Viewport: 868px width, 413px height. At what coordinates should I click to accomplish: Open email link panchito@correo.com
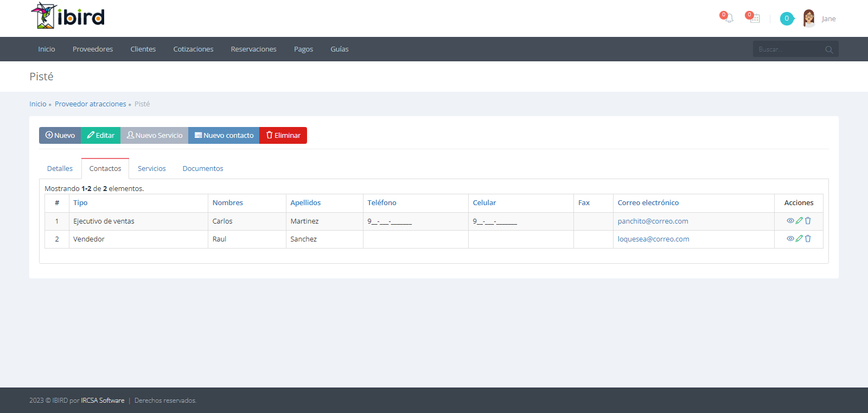[653, 221]
